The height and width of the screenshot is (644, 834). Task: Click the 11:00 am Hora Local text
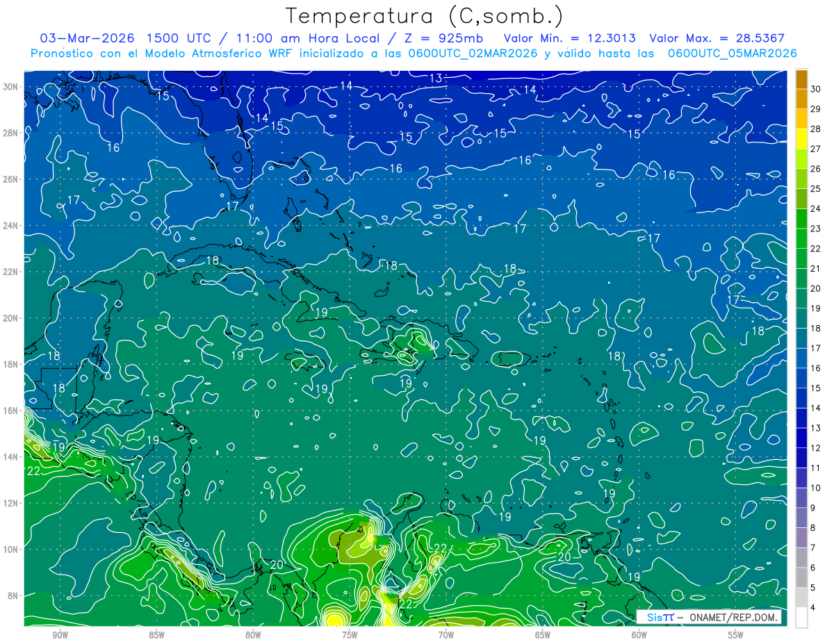point(309,38)
